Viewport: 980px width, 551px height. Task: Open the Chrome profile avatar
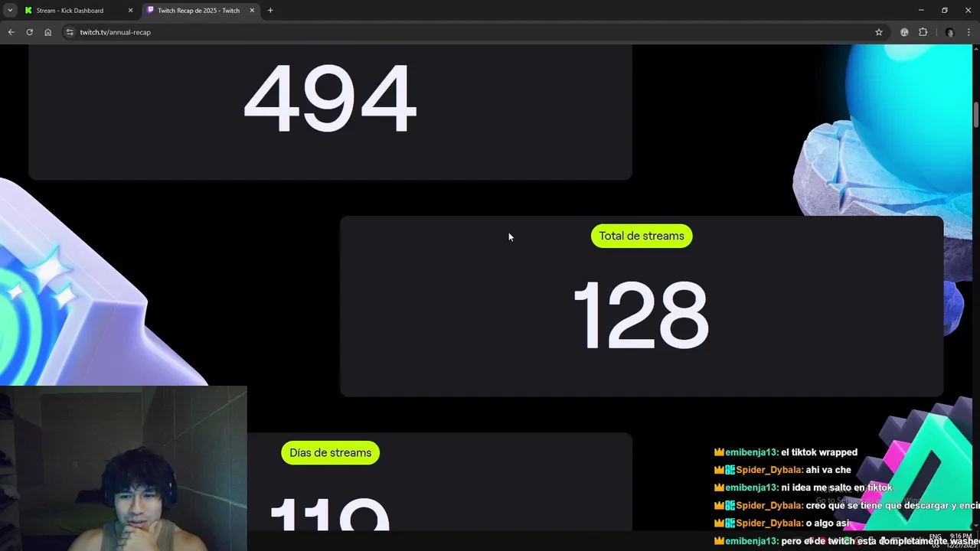tap(950, 32)
